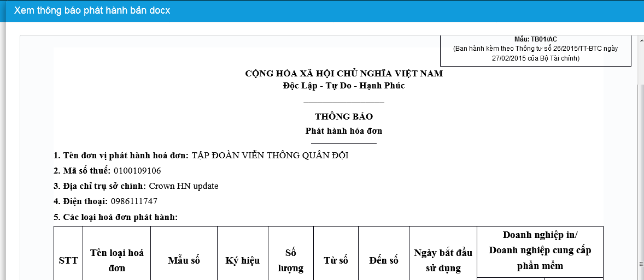Click the subtitle 'Phát hành hóa đơn'
The image size is (644, 280).
(344, 131)
